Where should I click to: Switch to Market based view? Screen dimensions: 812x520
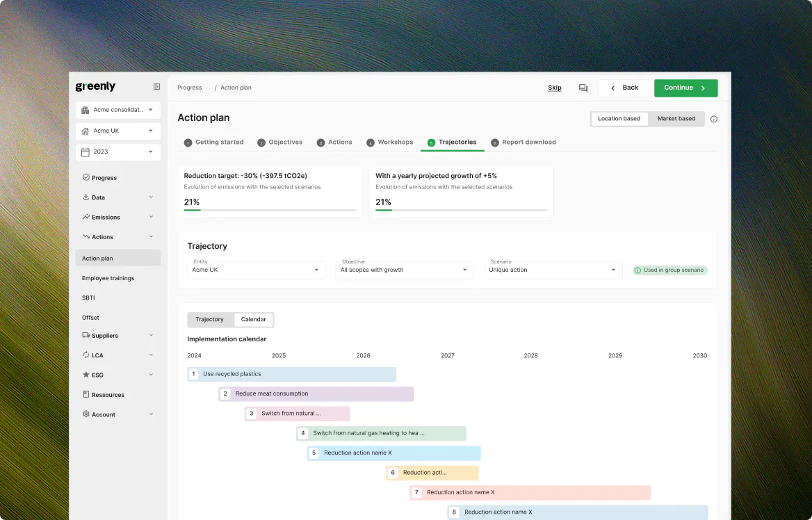(x=676, y=119)
